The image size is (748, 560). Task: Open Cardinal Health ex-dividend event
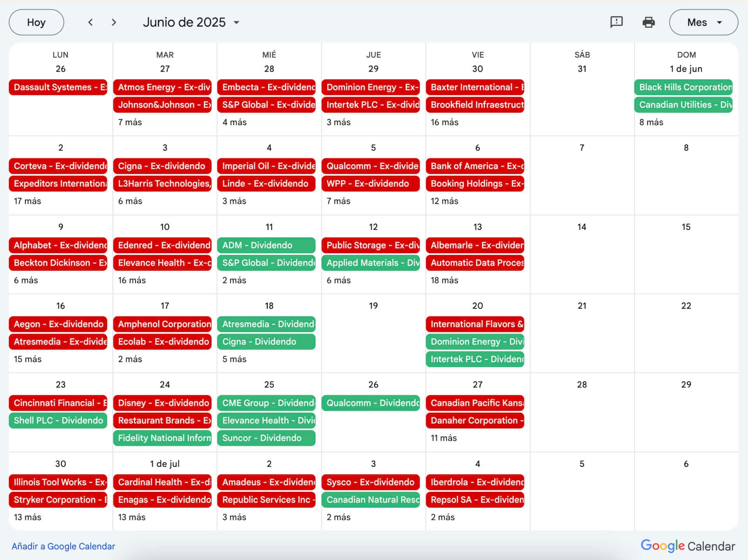click(x=162, y=482)
